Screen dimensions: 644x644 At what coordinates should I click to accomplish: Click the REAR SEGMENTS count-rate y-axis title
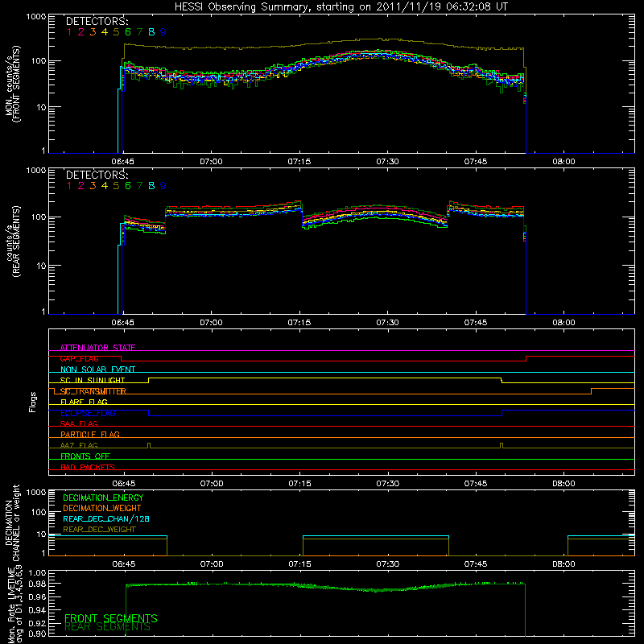click(12, 242)
